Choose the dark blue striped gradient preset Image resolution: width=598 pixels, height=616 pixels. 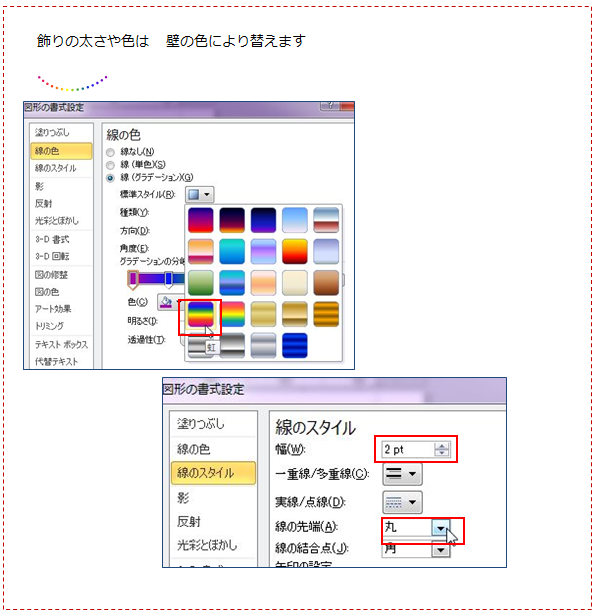tap(295, 345)
